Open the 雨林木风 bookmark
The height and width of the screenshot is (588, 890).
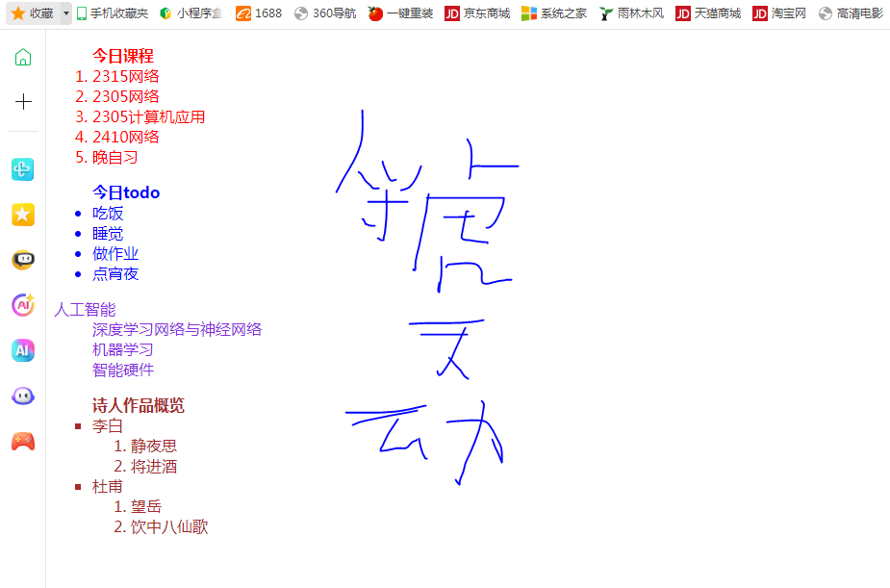pos(631,13)
